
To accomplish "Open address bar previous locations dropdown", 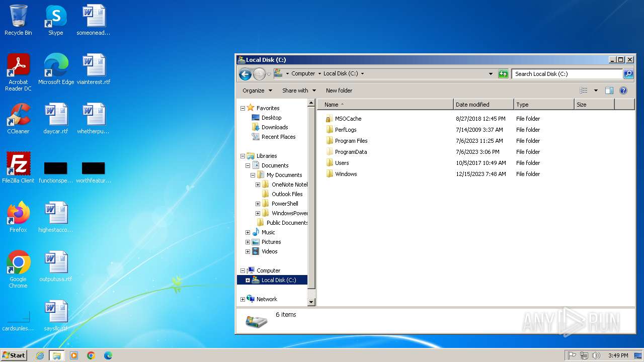I will point(491,73).
